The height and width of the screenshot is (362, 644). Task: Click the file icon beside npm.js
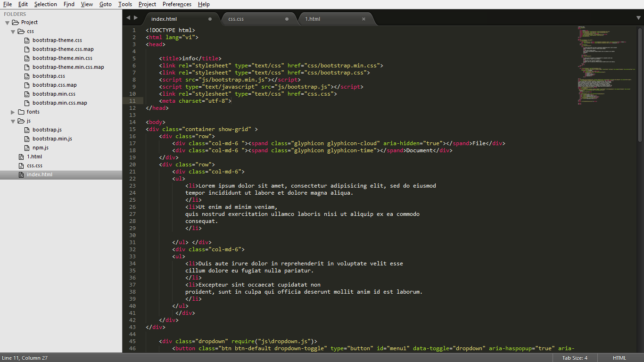[27, 148]
